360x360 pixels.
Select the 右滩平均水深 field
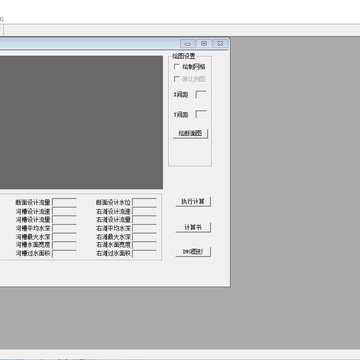144,228
